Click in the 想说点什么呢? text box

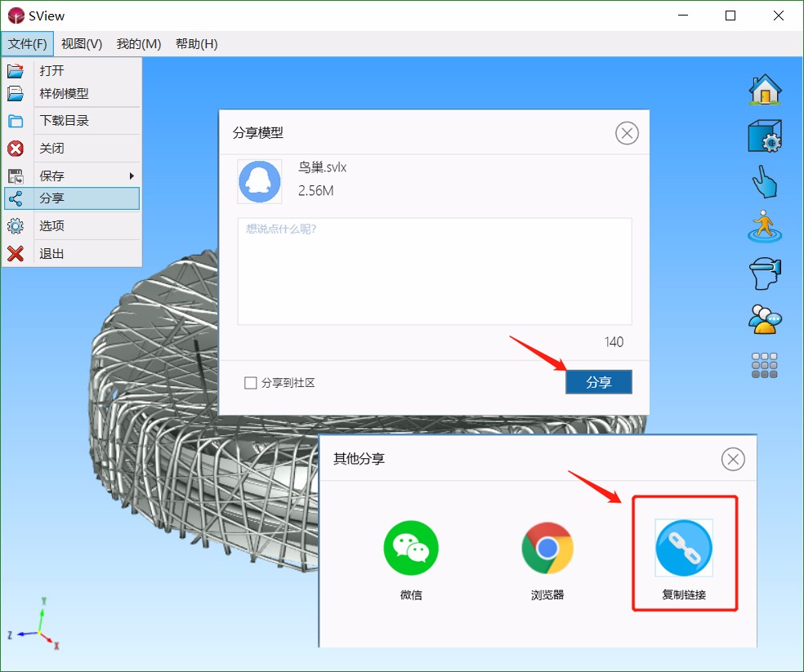435,271
